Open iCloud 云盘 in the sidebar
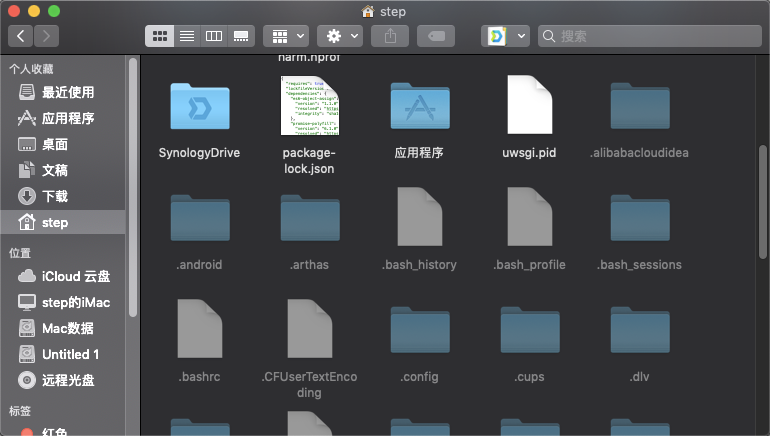 click(63, 276)
